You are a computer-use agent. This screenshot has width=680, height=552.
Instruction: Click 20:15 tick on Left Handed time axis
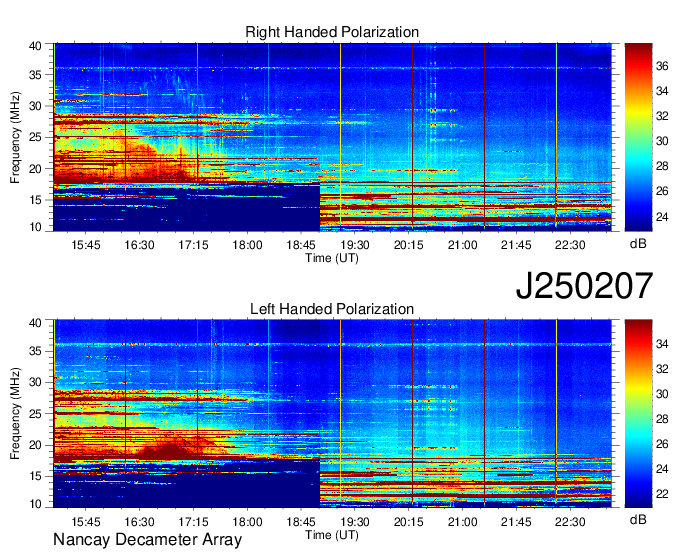click(409, 522)
